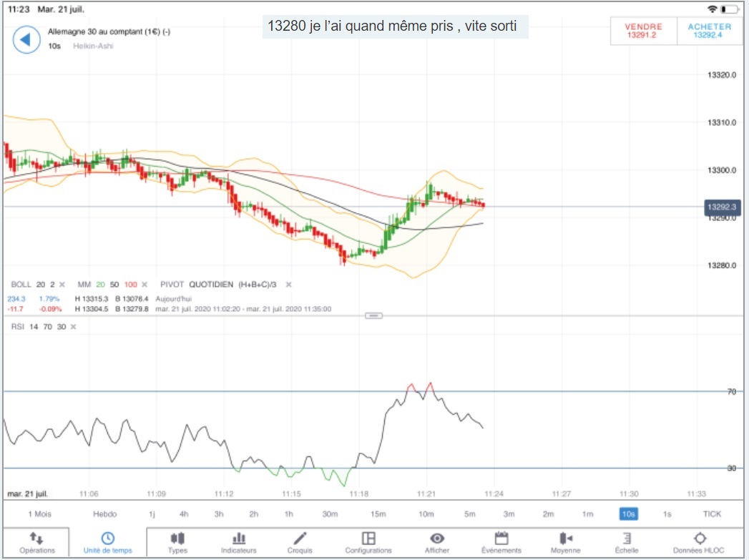749x560 pixels.
Task: Click the RSI 30 level label
Action: click(731, 468)
